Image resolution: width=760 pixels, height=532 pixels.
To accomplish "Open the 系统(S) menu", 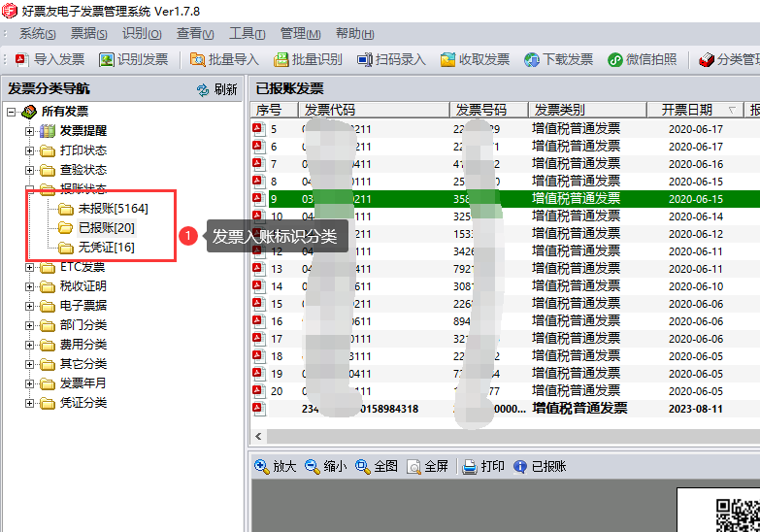I will tap(37, 33).
